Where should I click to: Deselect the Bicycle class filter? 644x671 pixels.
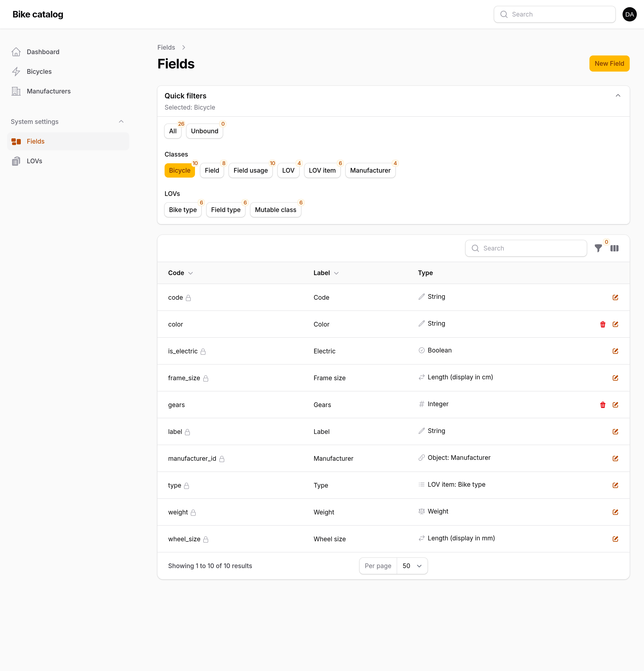click(x=180, y=170)
